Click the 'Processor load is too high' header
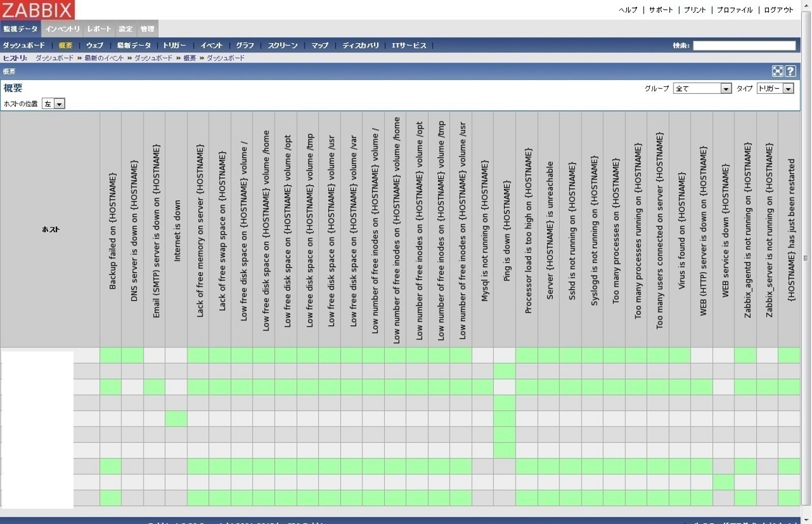Image resolution: width=812 pixels, height=524 pixels. 528,230
